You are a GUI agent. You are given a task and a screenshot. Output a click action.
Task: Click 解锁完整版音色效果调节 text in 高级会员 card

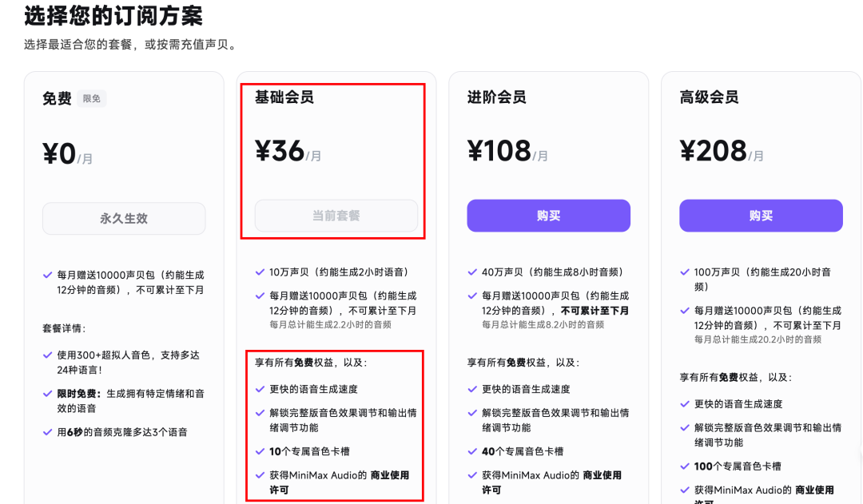point(768,435)
